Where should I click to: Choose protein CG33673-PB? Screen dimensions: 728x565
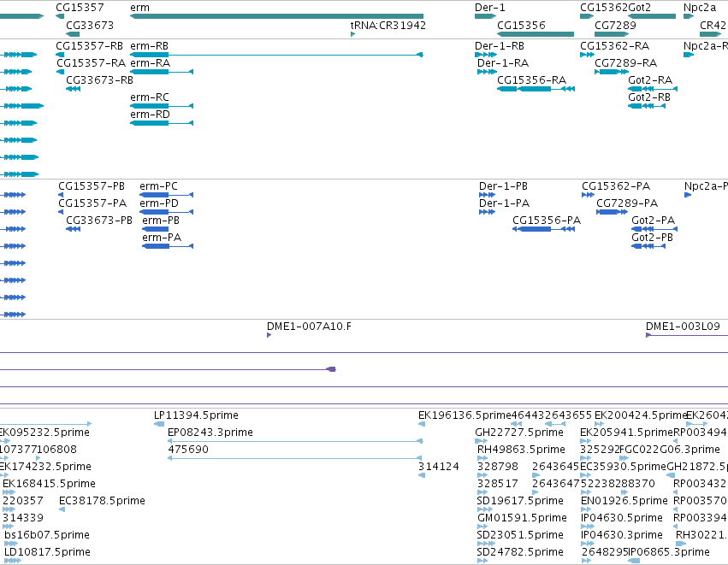click(99, 221)
